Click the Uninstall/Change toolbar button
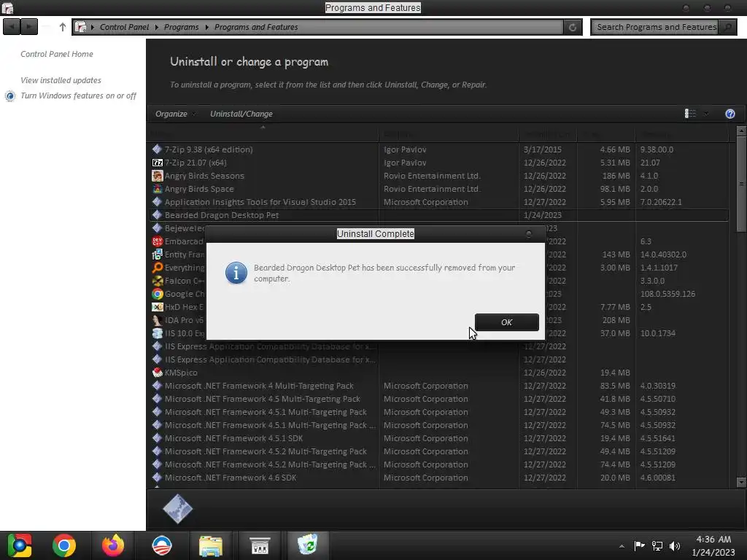The image size is (747, 560). (241, 114)
